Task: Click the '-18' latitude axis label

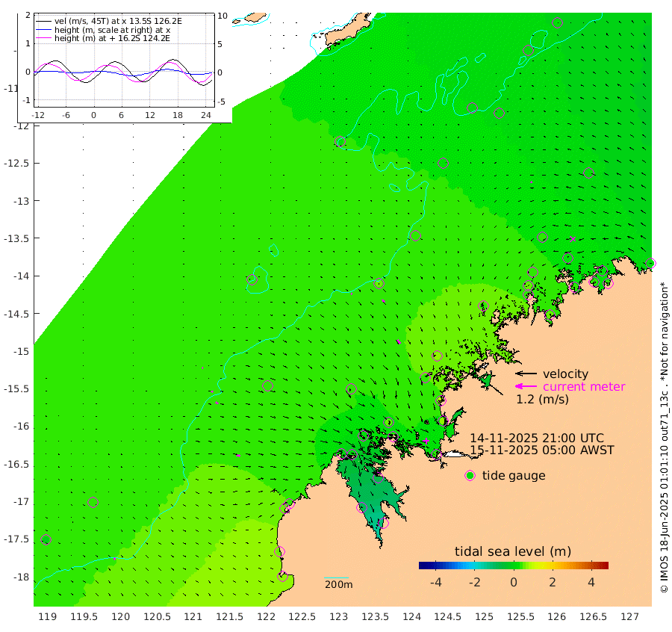Action: click(x=21, y=577)
